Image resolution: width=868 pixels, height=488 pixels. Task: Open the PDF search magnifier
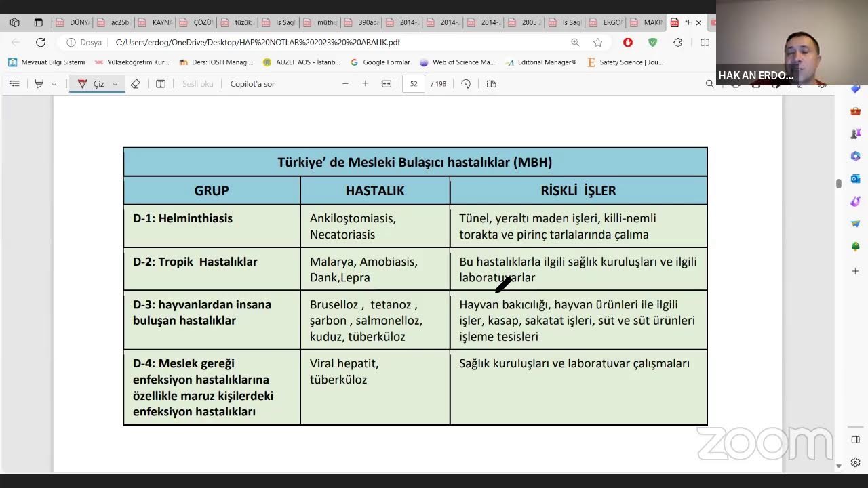[x=709, y=84]
